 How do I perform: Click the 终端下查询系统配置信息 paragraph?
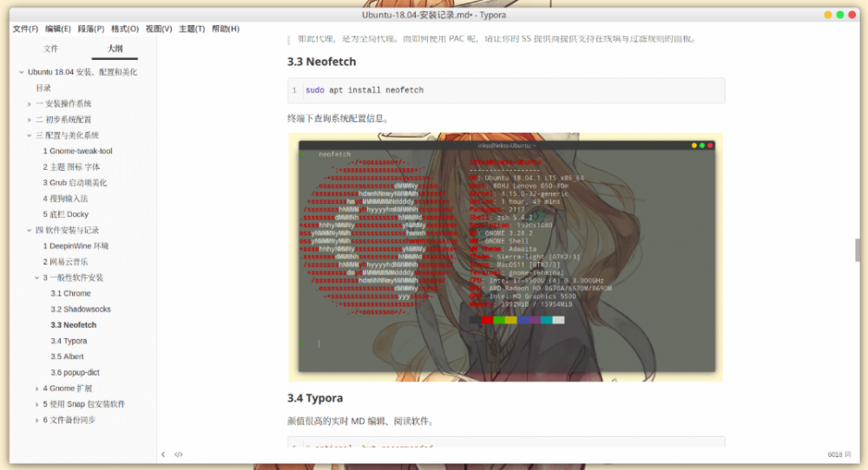tap(339, 118)
